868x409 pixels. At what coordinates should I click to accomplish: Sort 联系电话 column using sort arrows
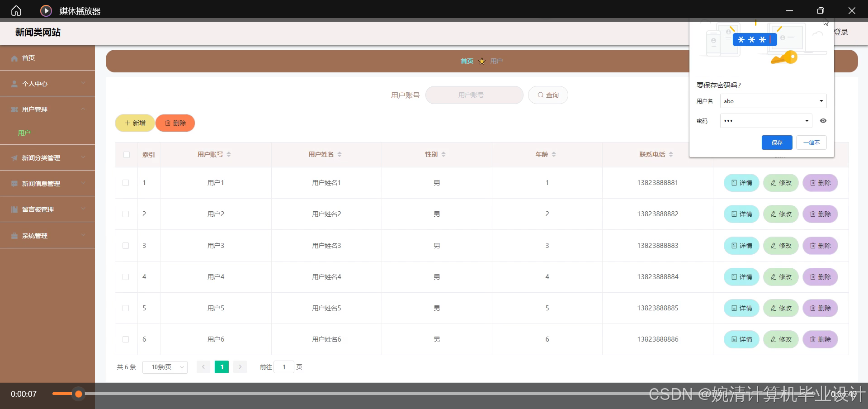pos(671,154)
